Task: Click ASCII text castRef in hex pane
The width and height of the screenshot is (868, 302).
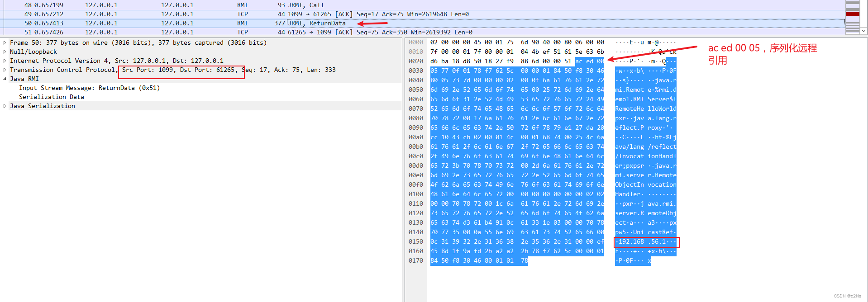Action: coord(660,232)
